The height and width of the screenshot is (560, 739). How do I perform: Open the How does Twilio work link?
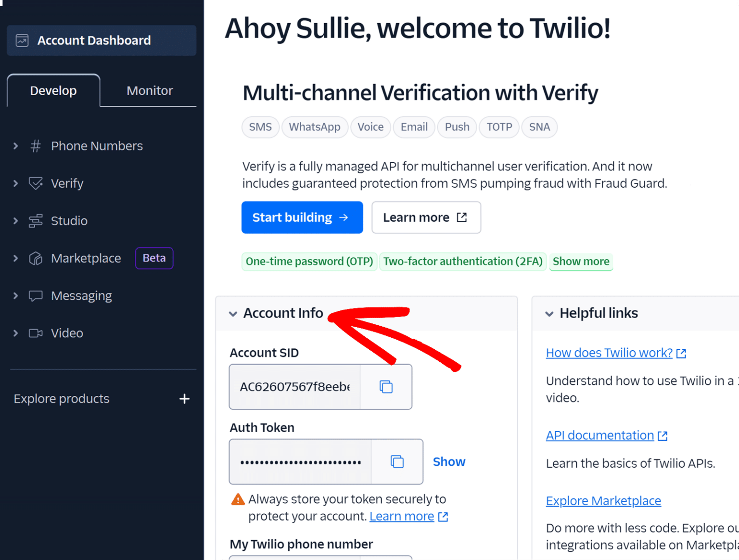point(609,353)
